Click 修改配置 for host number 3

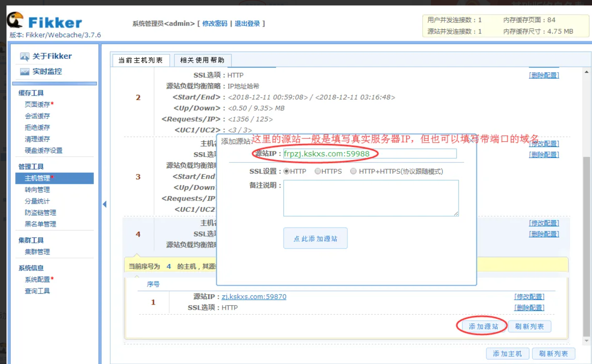tap(544, 144)
